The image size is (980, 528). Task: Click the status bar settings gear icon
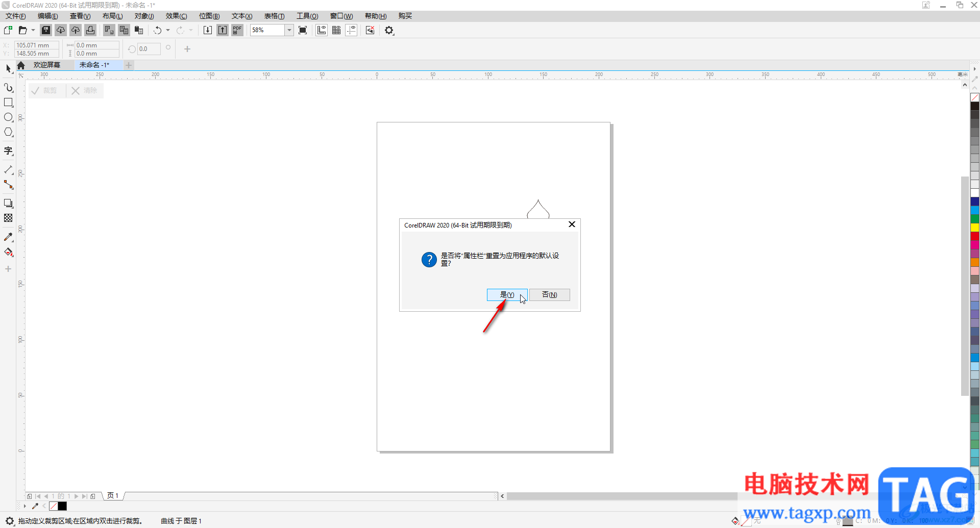[x=9, y=521]
